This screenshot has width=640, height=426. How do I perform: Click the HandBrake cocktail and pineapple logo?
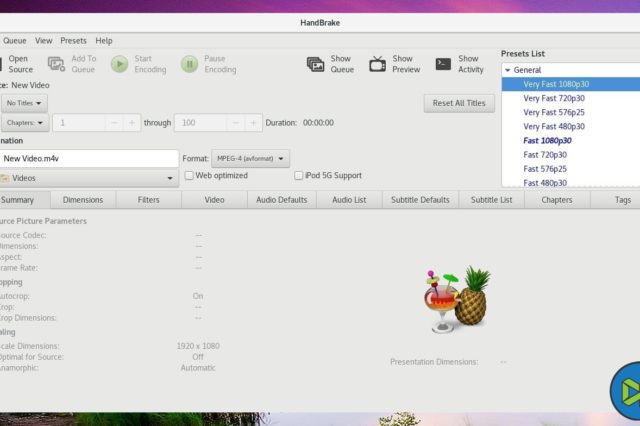click(x=457, y=299)
